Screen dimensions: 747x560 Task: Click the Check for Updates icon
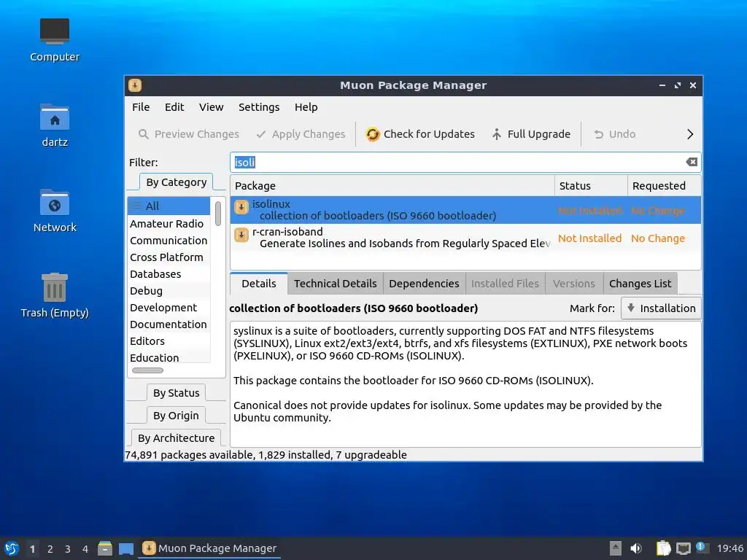[373, 134]
